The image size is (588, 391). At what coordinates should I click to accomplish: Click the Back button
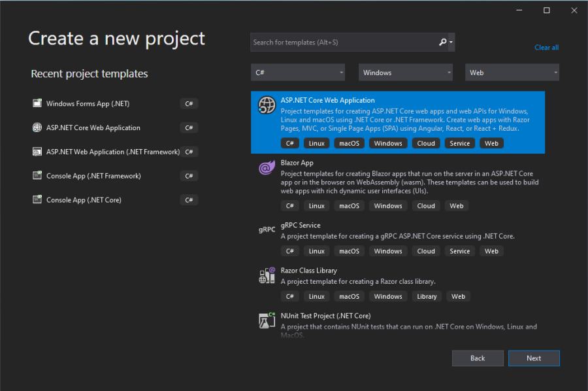pyautogui.click(x=478, y=358)
